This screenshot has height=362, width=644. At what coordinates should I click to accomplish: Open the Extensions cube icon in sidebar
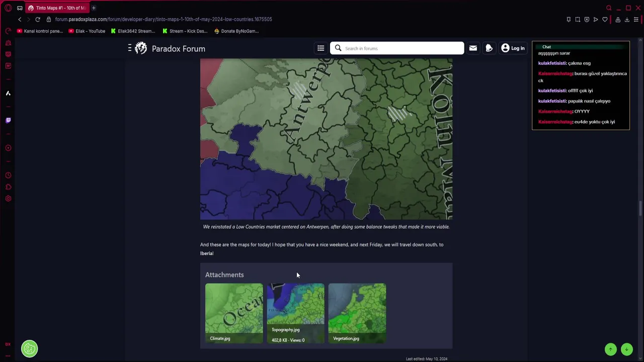(8, 187)
